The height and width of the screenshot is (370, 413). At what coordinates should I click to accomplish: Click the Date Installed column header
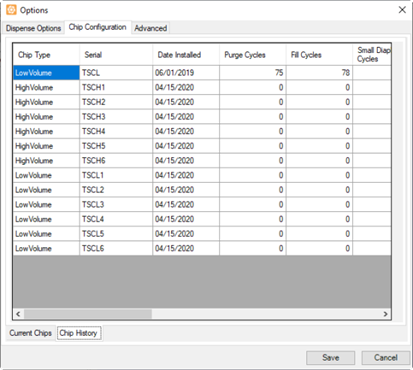click(x=186, y=55)
